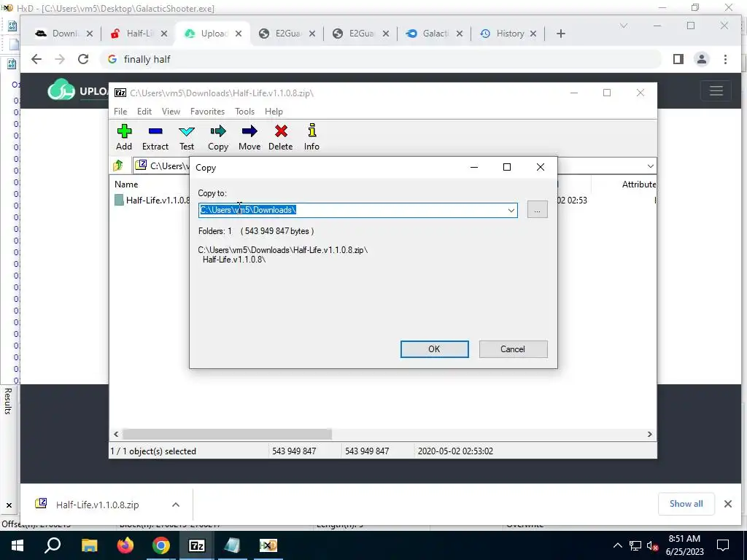Click the Info toolbar icon
This screenshot has height=560, width=747.
311,137
